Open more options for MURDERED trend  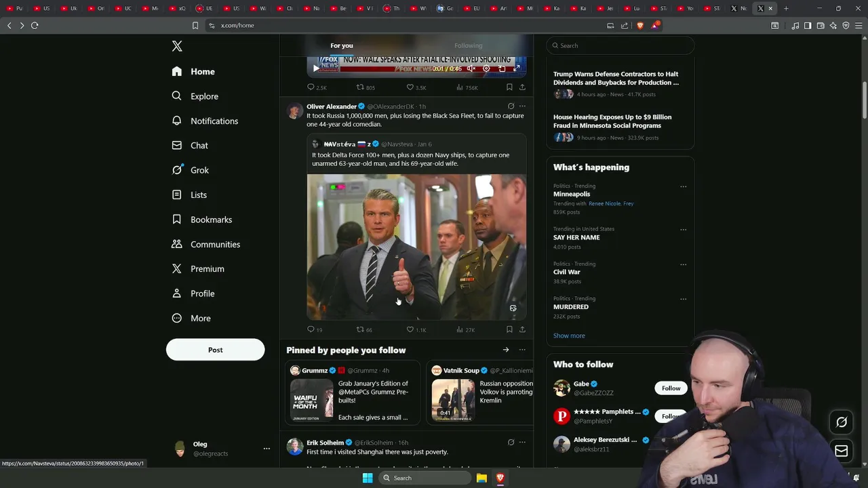tap(683, 299)
